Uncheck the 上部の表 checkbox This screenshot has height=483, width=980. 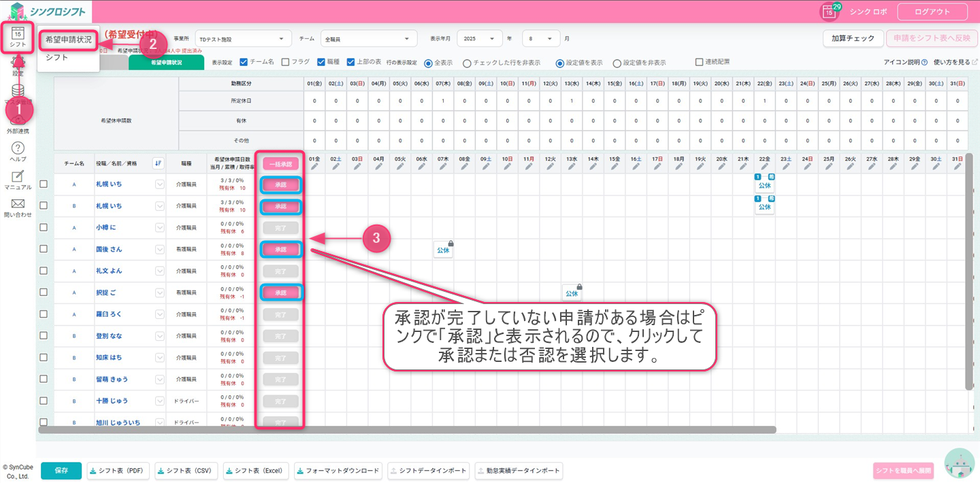click(x=350, y=62)
